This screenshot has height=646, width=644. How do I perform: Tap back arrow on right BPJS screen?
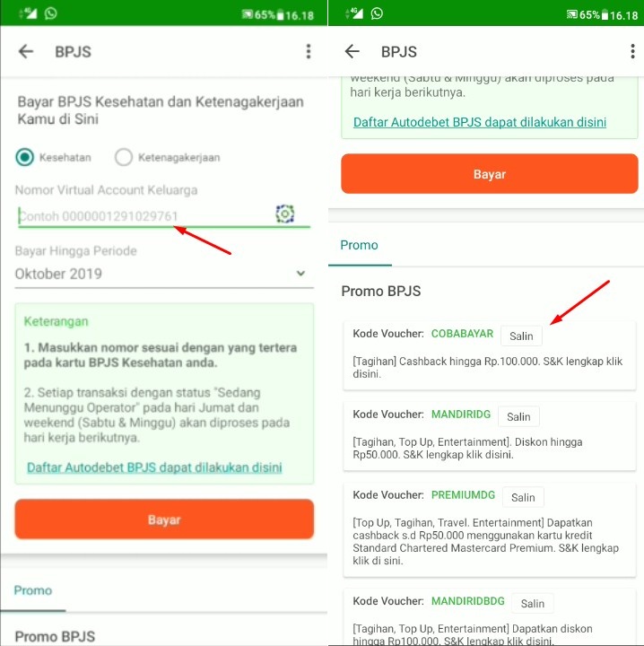352,51
